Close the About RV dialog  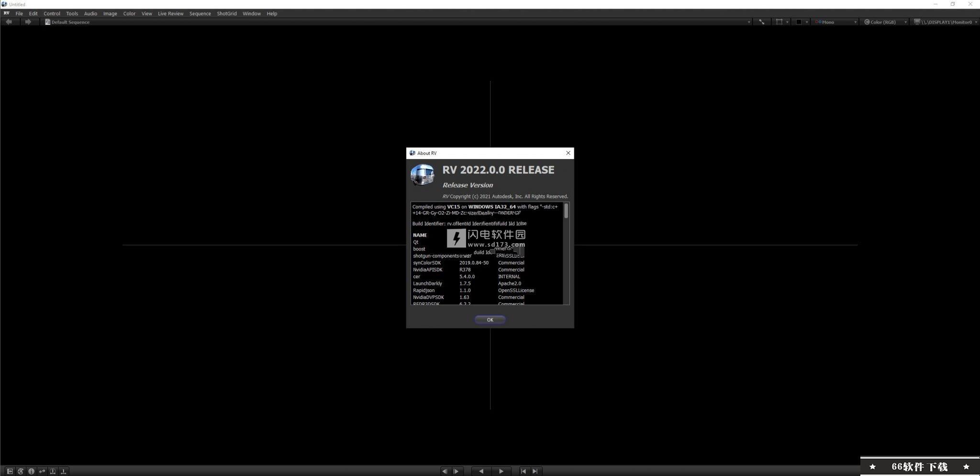568,153
